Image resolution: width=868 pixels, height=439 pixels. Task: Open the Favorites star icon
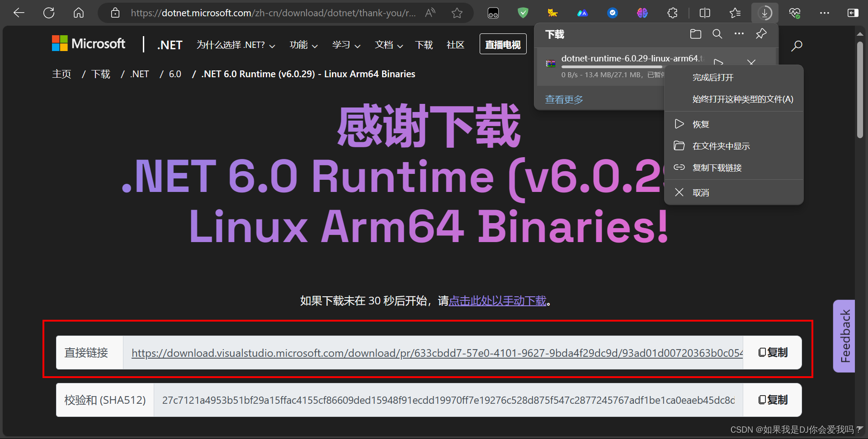click(736, 13)
